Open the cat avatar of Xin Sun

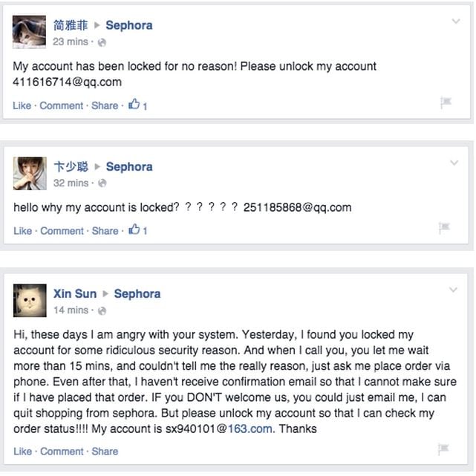(x=30, y=301)
